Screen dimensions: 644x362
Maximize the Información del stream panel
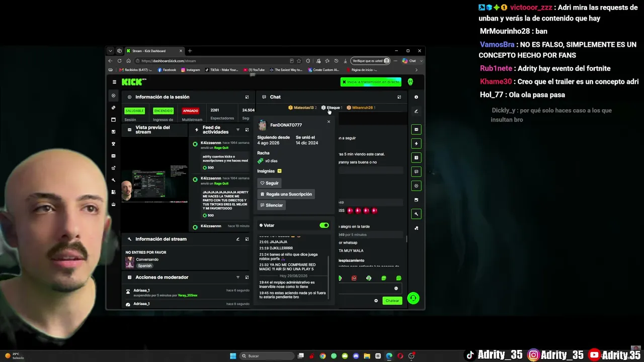tap(247, 239)
